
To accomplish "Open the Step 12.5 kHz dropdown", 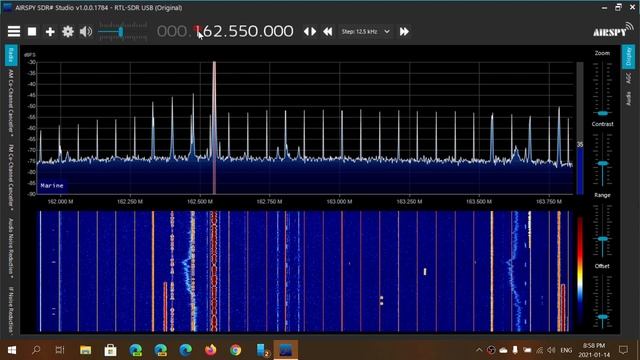I will point(365,31).
